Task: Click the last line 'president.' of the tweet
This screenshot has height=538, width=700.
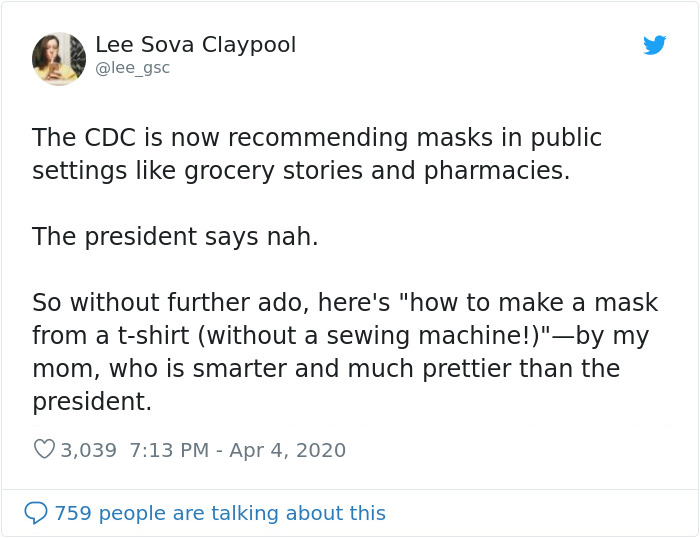Action: tap(92, 402)
